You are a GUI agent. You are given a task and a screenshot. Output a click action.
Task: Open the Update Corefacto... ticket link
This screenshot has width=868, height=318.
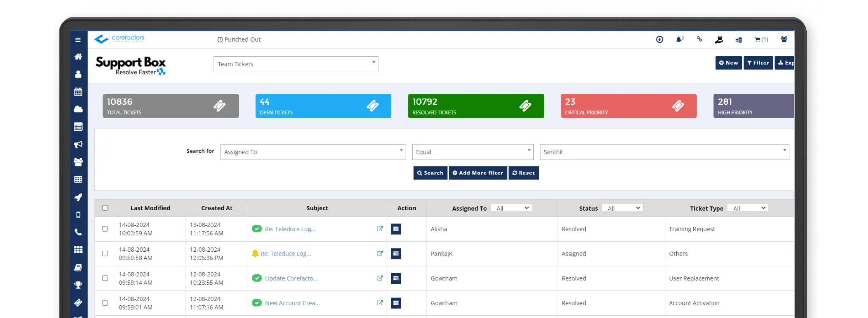291,278
